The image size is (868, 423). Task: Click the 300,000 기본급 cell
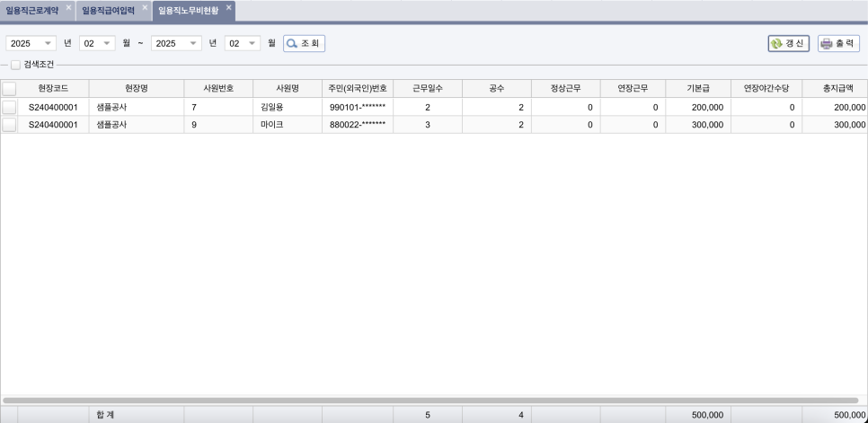click(x=698, y=125)
